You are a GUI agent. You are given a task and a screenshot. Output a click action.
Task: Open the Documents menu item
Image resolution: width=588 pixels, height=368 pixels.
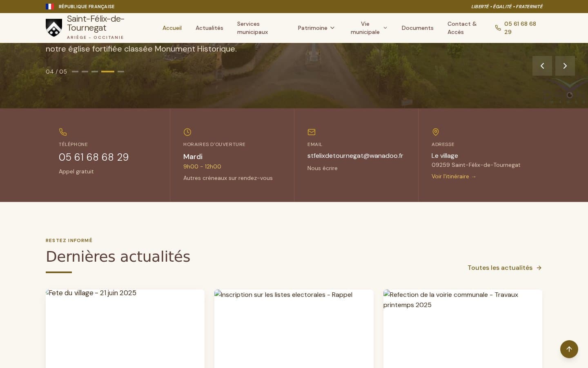[x=417, y=28]
